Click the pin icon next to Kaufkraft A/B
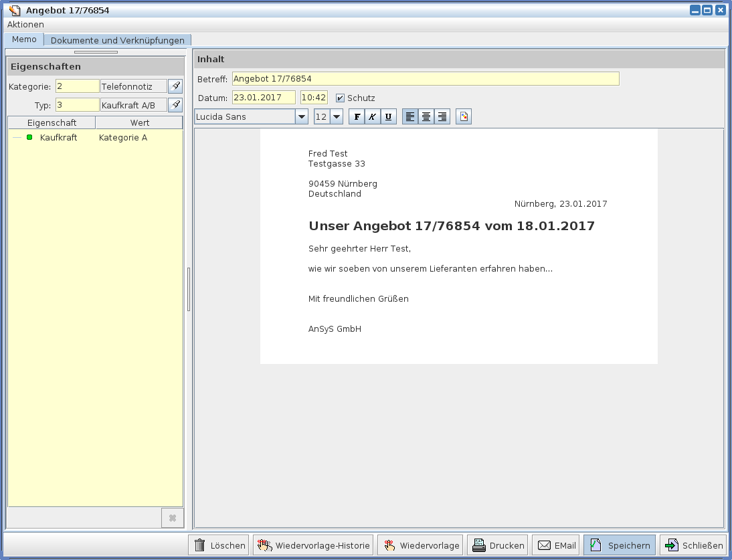 (x=175, y=105)
